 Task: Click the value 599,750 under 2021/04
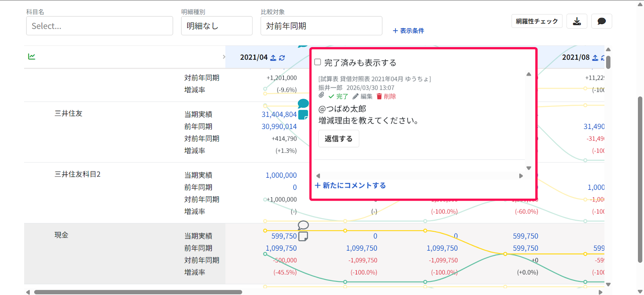click(x=284, y=236)
